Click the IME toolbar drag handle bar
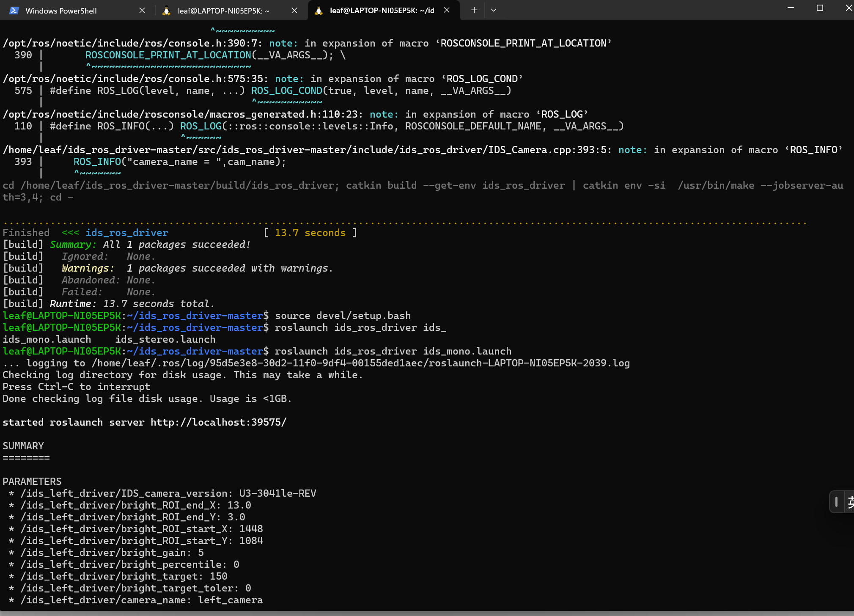 coord(836,502)
